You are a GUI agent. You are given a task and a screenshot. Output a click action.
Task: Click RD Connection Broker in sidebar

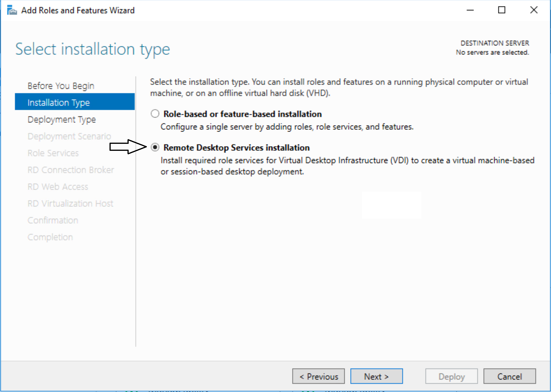[71, 170]
